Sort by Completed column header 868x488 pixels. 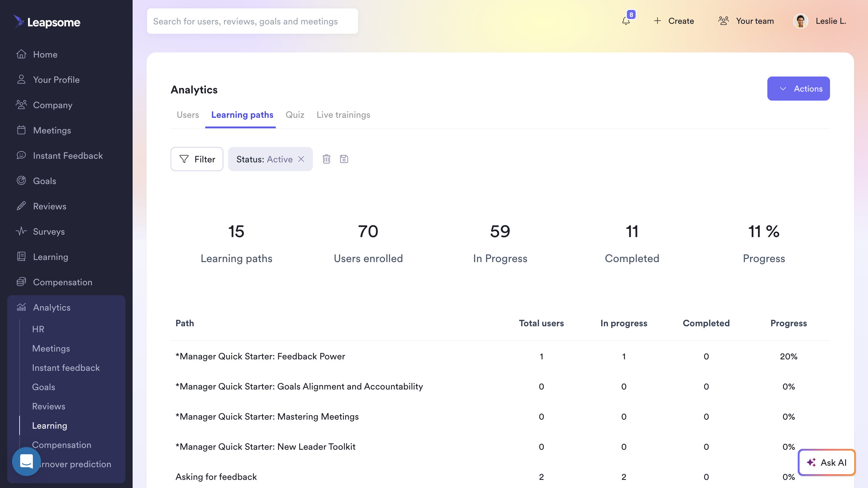[x=706, y=323]
